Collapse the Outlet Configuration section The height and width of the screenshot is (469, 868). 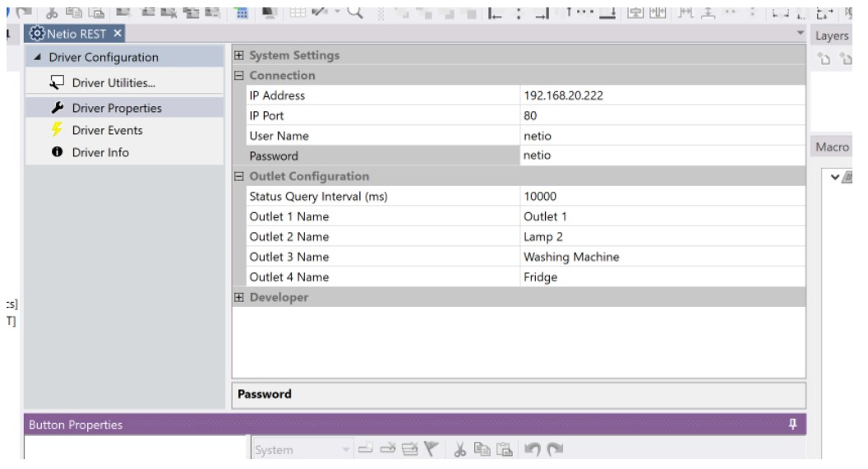point(238,176)
